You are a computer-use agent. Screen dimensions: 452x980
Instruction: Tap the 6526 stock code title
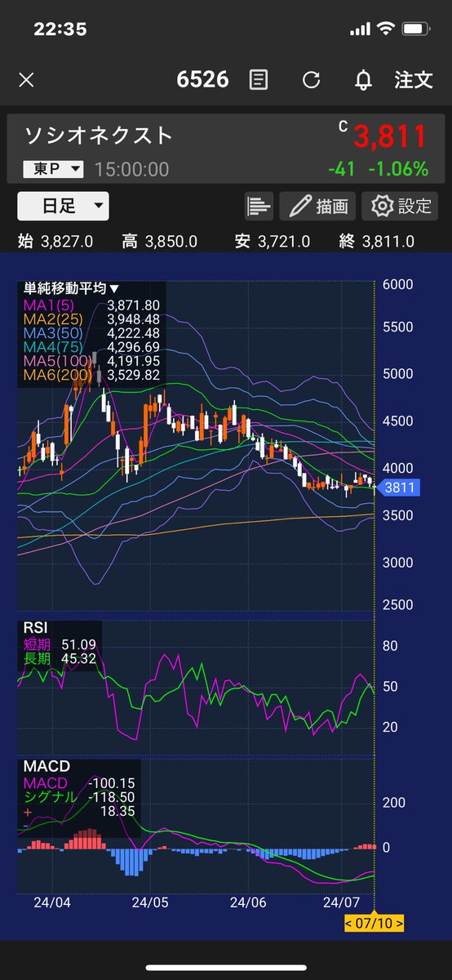203,80
